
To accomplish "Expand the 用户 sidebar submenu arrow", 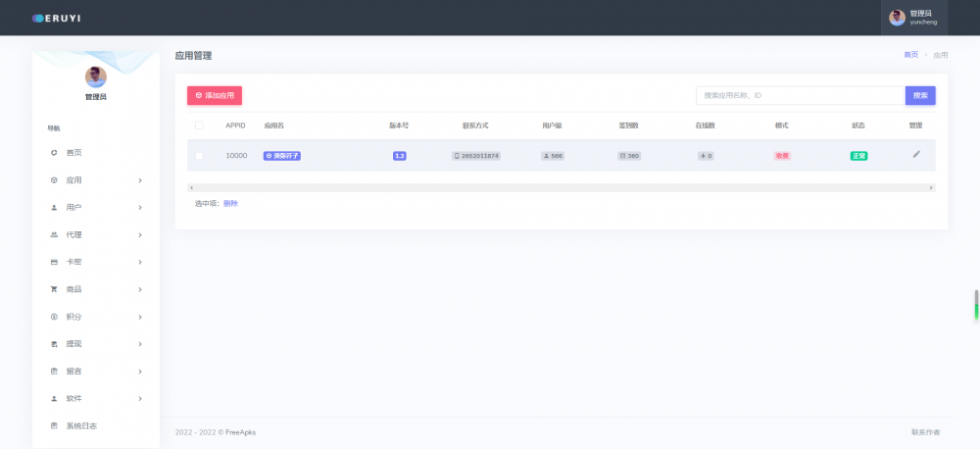I will point(140,208).
